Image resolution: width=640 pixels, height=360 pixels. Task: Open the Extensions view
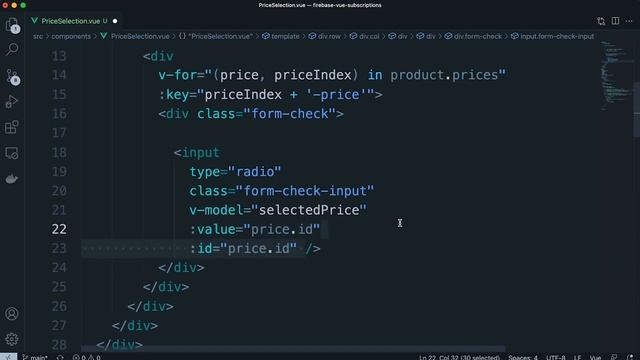coord(12,127)
